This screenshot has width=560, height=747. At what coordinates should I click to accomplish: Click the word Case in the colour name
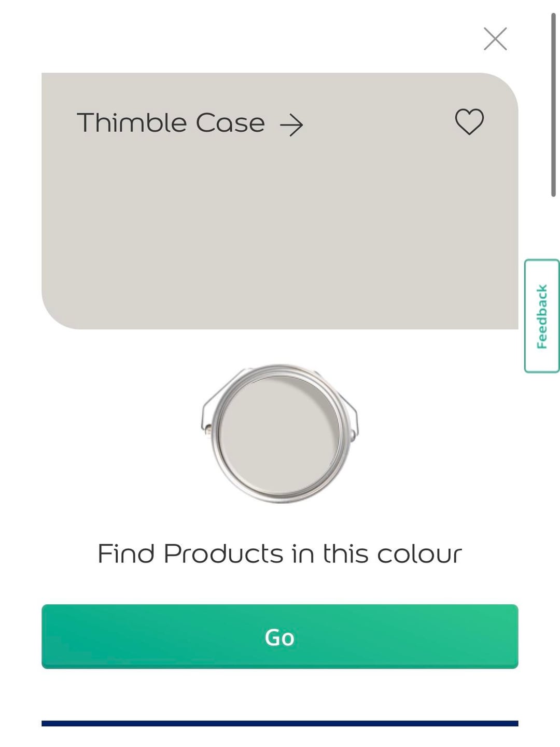click(x=230, y=123)
